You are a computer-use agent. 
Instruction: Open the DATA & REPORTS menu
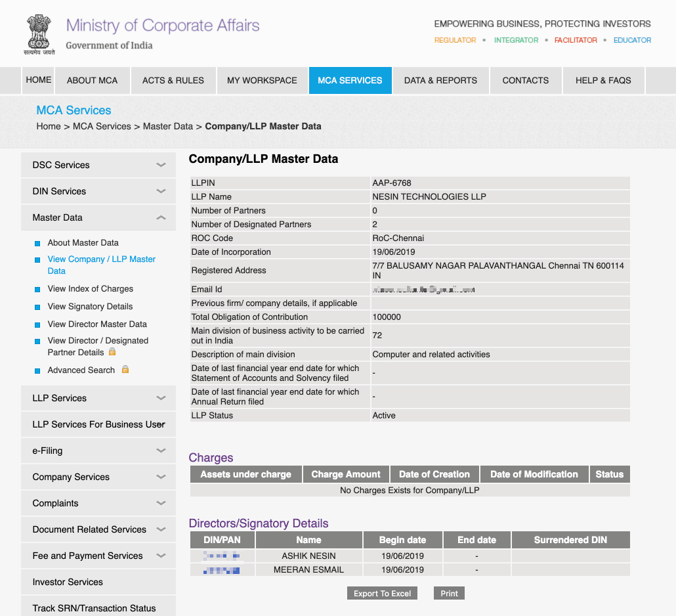pos(440,80)
